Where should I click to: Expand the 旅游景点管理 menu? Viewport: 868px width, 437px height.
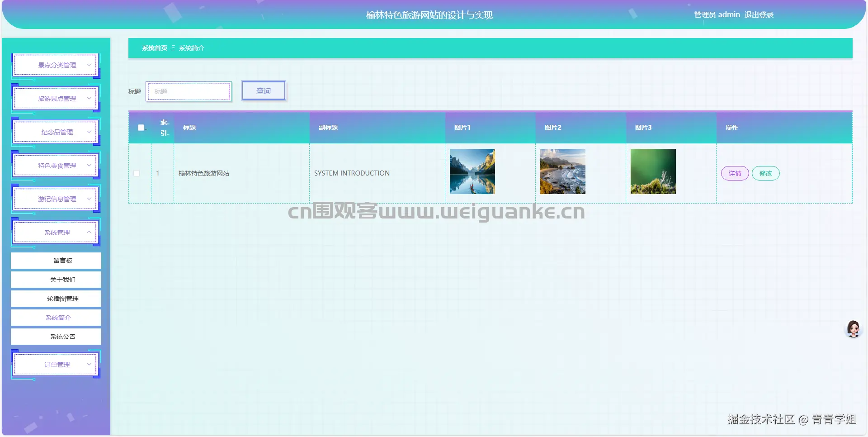(56, 99)
